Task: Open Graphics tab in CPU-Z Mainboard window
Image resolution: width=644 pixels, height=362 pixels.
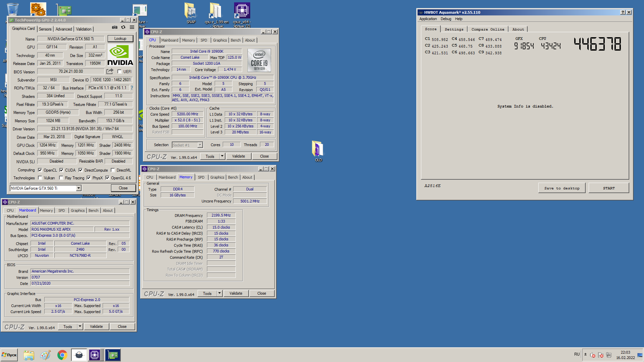Action: pyautogui.click(x=78, y=210)
